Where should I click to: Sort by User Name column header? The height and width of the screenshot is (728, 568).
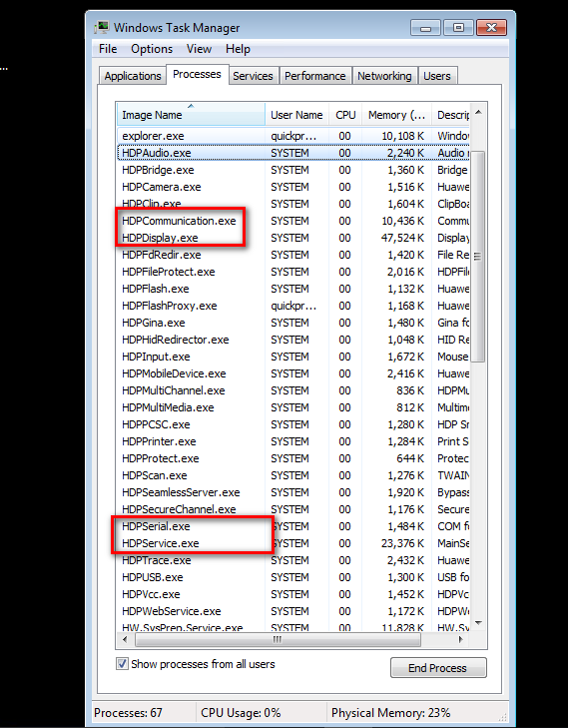[297, 115]
